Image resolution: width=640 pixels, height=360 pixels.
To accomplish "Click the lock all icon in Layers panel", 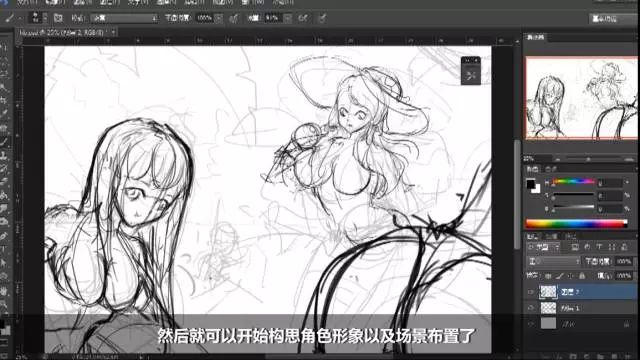I will pos(582,276).
